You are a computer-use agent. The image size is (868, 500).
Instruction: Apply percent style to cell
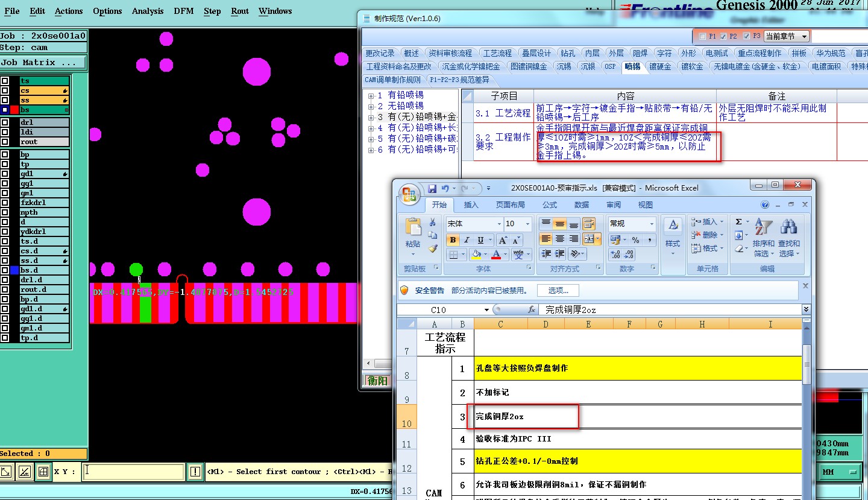[635, 240]
